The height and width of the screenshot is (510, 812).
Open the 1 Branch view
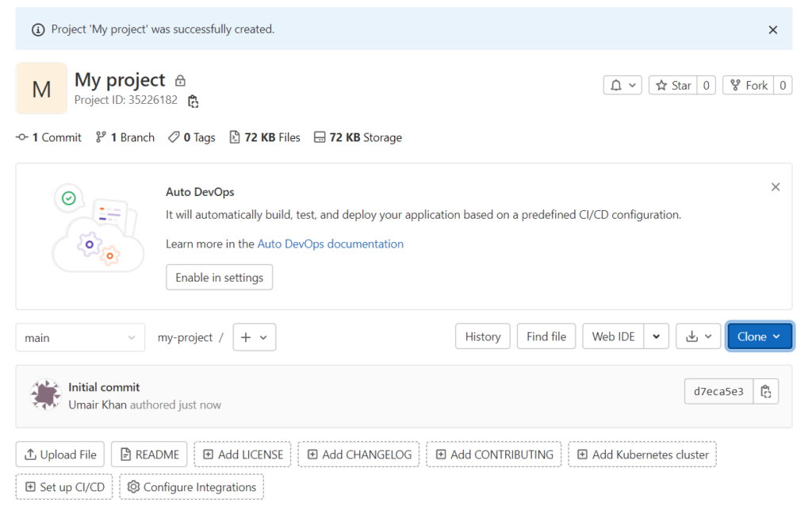tap(124, 136)
